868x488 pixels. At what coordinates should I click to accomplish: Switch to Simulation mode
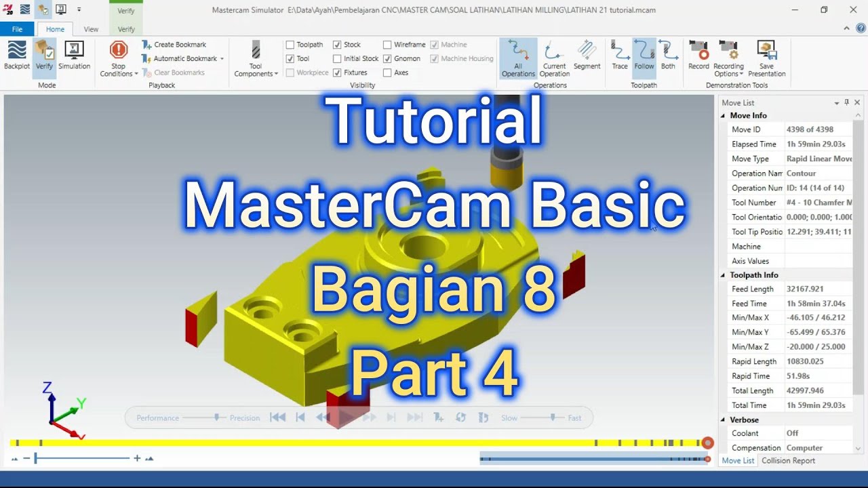(x=74, y=55)
